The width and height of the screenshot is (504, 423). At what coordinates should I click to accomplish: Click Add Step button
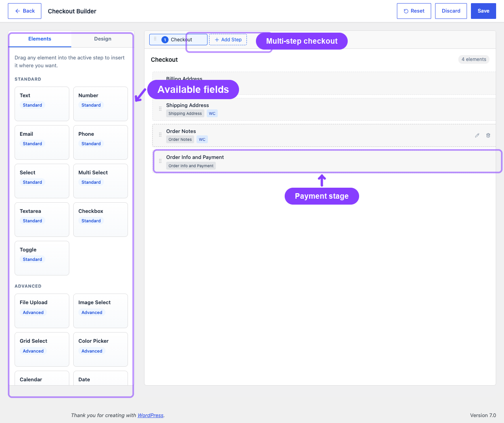point(228,40)
